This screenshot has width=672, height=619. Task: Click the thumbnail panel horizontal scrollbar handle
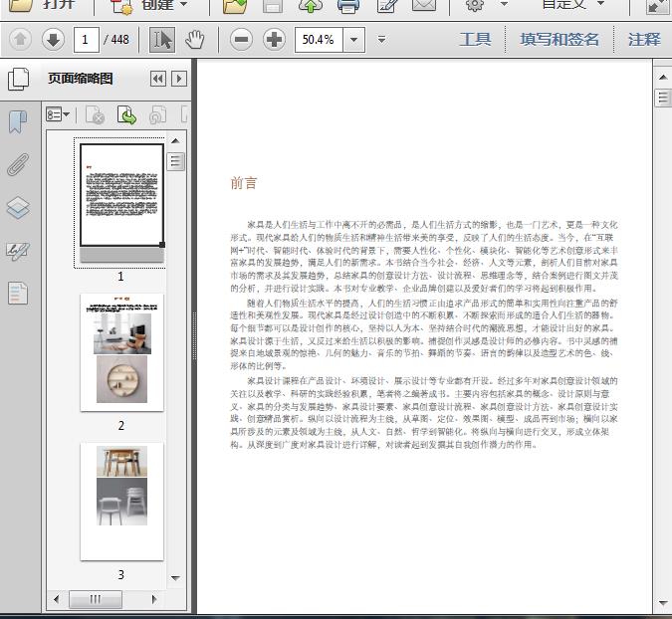96,599
